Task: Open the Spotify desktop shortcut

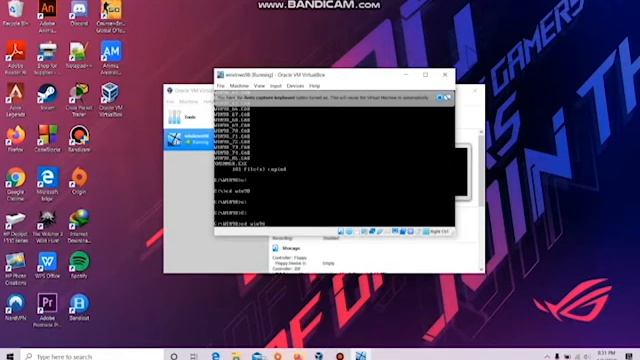Action: (x=79, y=265)
